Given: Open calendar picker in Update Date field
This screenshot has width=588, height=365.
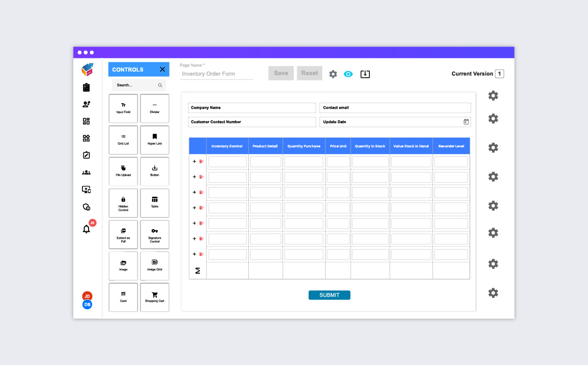Looking at the screenshot, I should pyautogui.click(x=466, y=122).
